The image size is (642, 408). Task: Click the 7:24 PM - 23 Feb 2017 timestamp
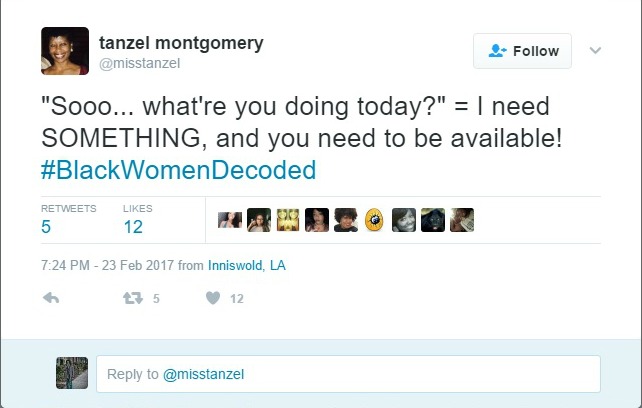click(107, 266)
